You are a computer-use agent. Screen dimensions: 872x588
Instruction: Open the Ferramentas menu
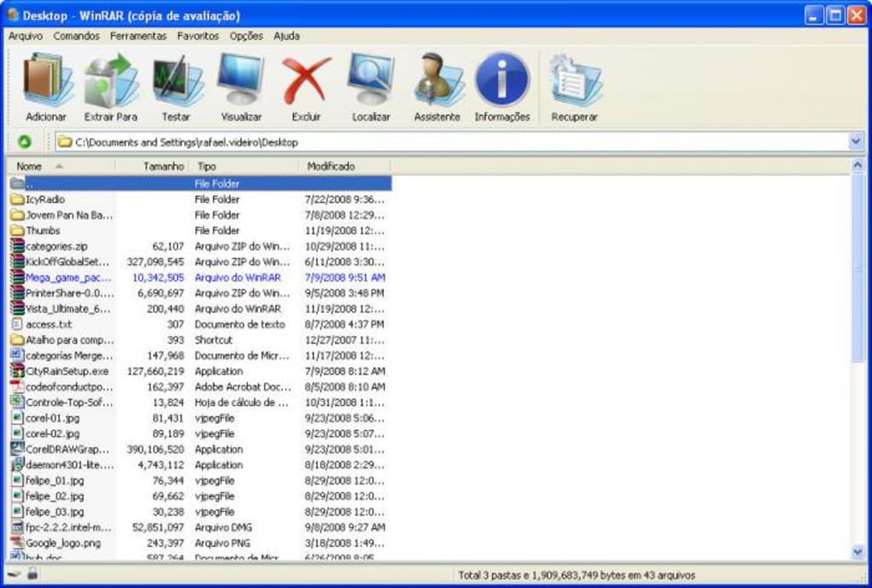point(138,36)
